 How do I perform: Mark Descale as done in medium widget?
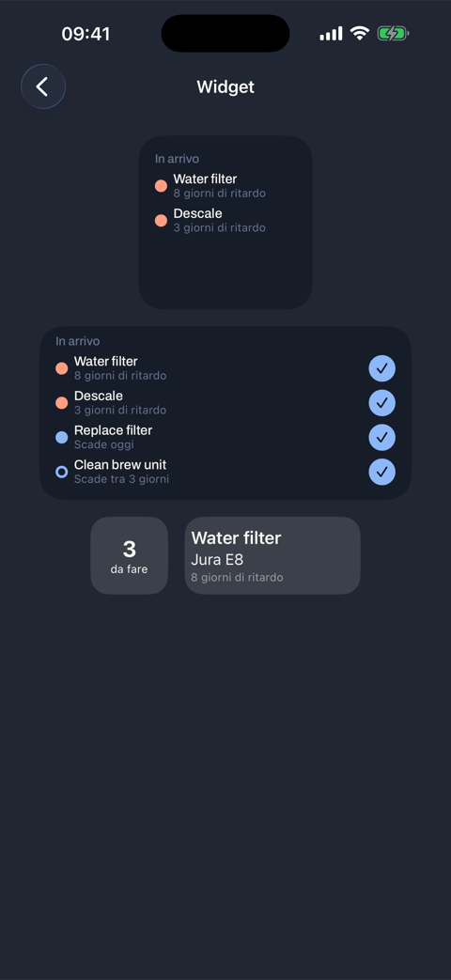click(x=381, y=402)
